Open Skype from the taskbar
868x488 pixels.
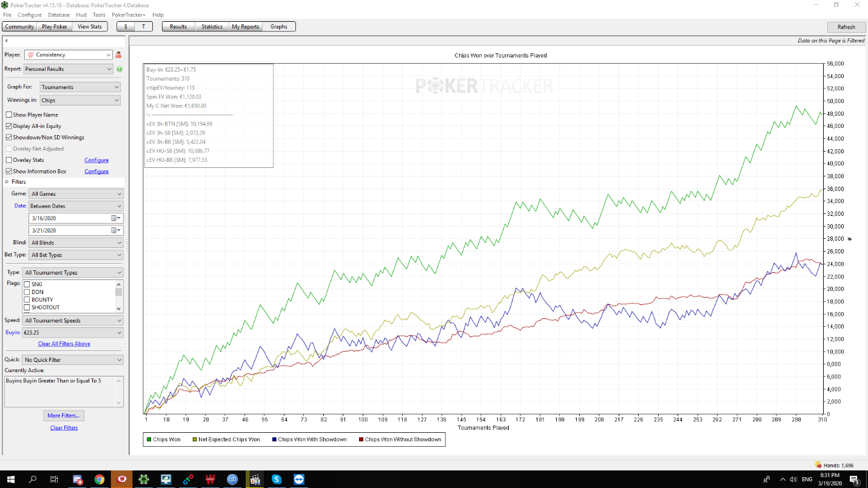tap(277, 479)
